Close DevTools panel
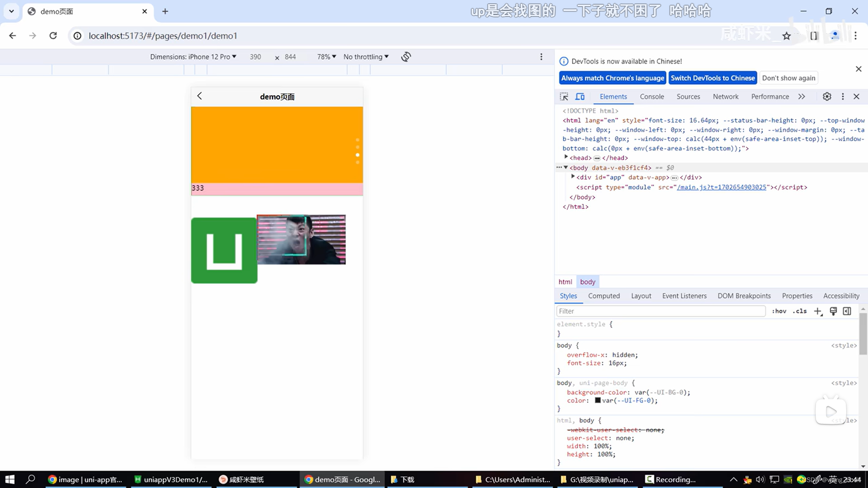The height and width of the screenshot is (488, 868). click(856, 96)
